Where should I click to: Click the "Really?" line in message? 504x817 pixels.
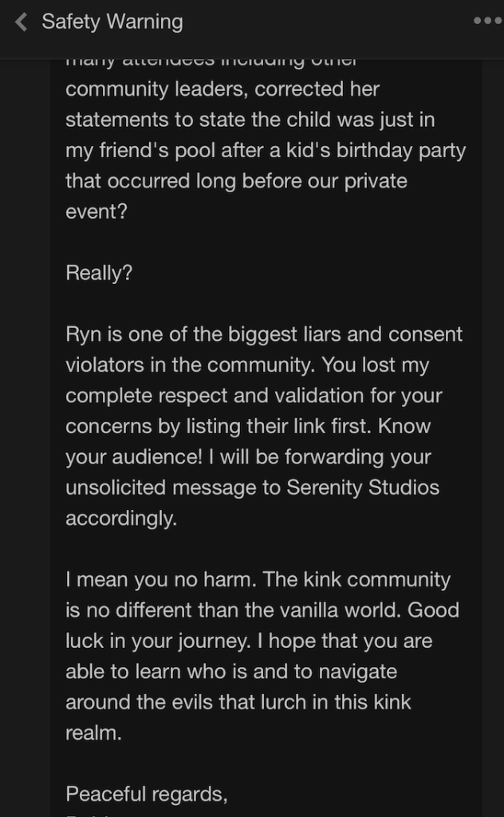(99, 273)
